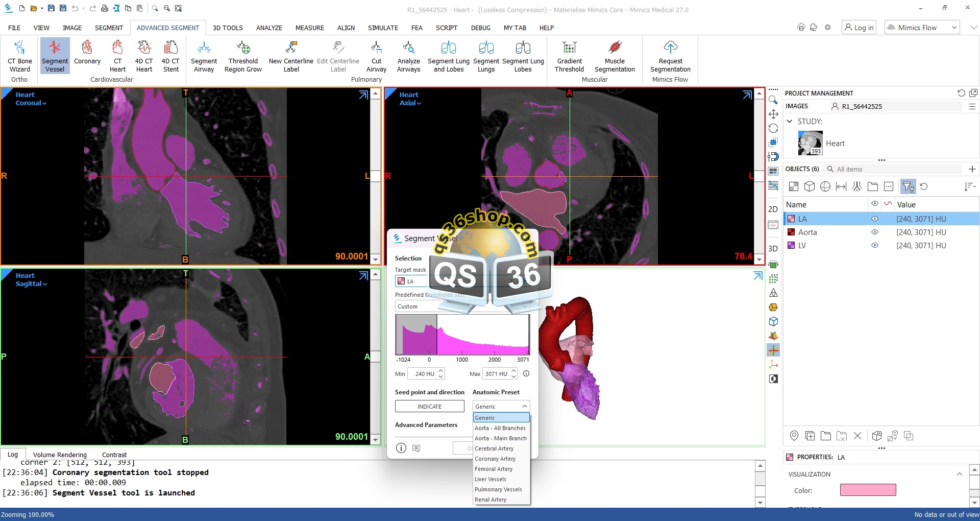This screenshot has width=980, height=521.
Task: Switch to the Volume Rendering tab
Action: coord(60,455)
